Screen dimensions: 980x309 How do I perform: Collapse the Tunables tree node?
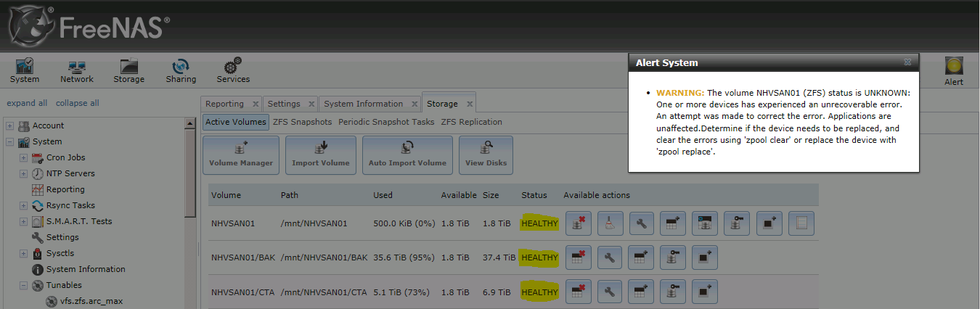pyautogui.click(x=24, y=286)
